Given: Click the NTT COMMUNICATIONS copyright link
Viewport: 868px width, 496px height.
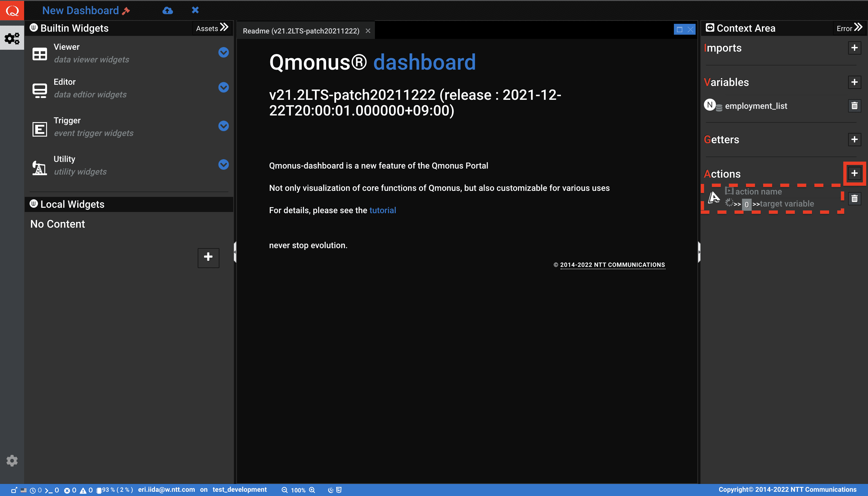Looking at the screenshot, I should pos(612,265).
